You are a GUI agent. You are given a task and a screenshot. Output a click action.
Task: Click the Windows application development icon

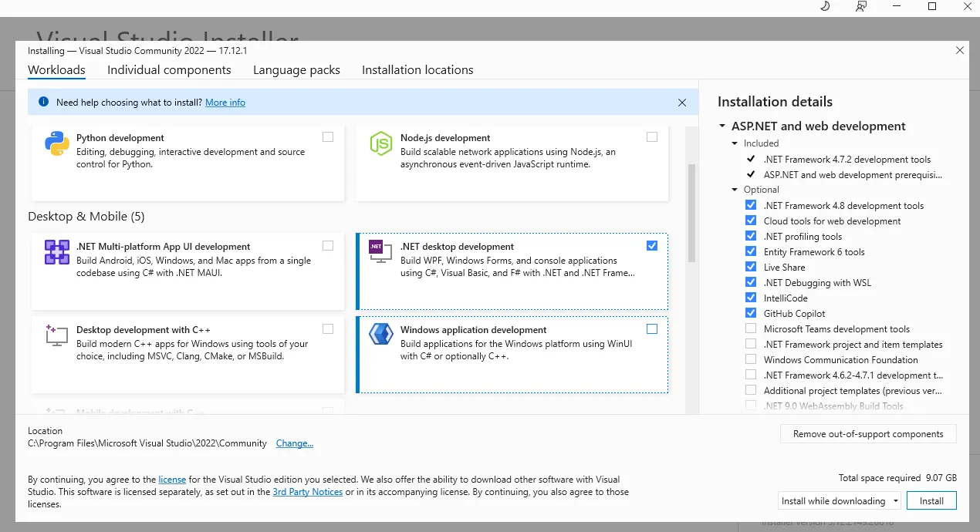[381, 335]
